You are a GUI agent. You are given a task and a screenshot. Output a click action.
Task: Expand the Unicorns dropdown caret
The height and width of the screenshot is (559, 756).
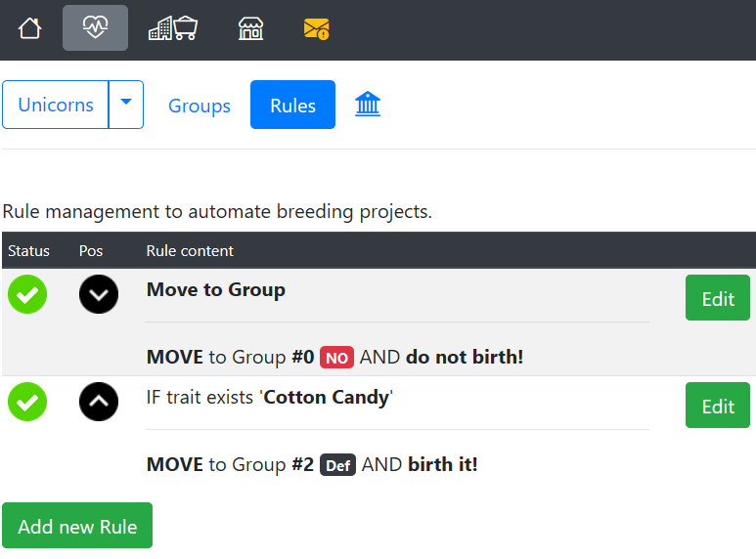[126, 105]
